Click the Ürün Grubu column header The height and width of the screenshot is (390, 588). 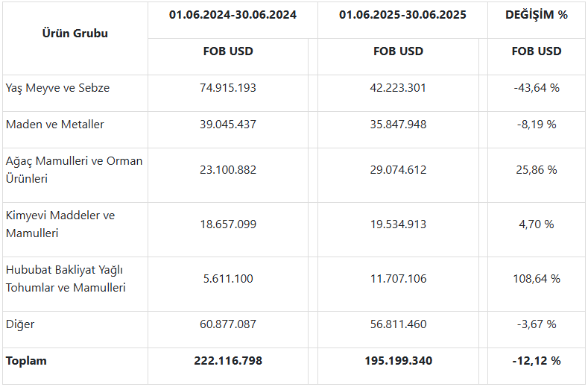[x=75, y=34]
